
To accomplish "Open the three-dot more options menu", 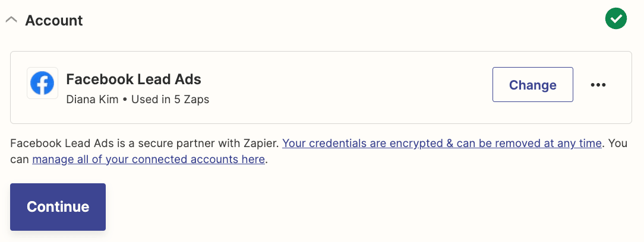I will (598, 85).
